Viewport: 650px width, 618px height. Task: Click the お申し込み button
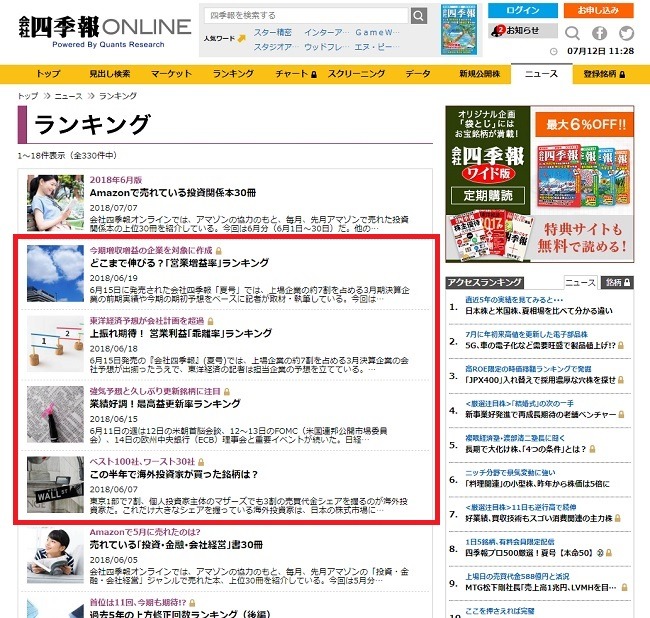tap(599, 10)
